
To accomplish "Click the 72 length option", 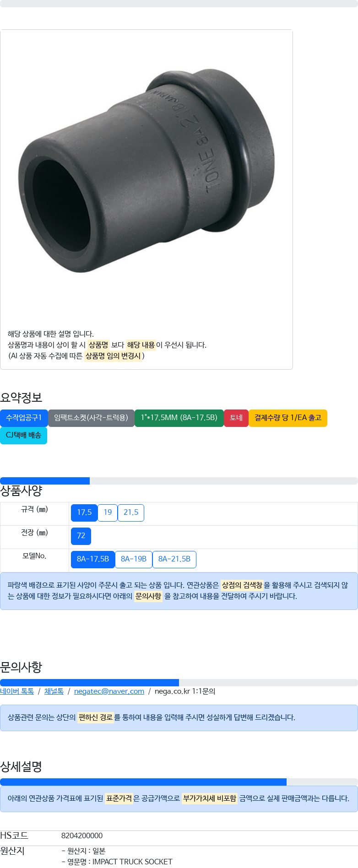I will (81, 536).
